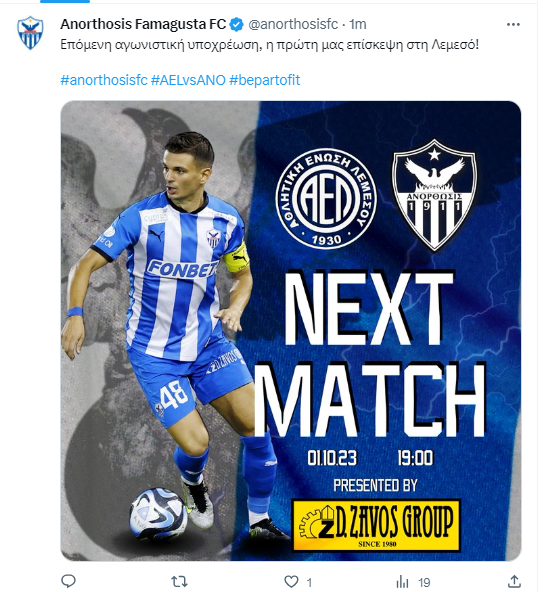
Task: Open the #bepartofit hashtag
Action: coord(264,80)
